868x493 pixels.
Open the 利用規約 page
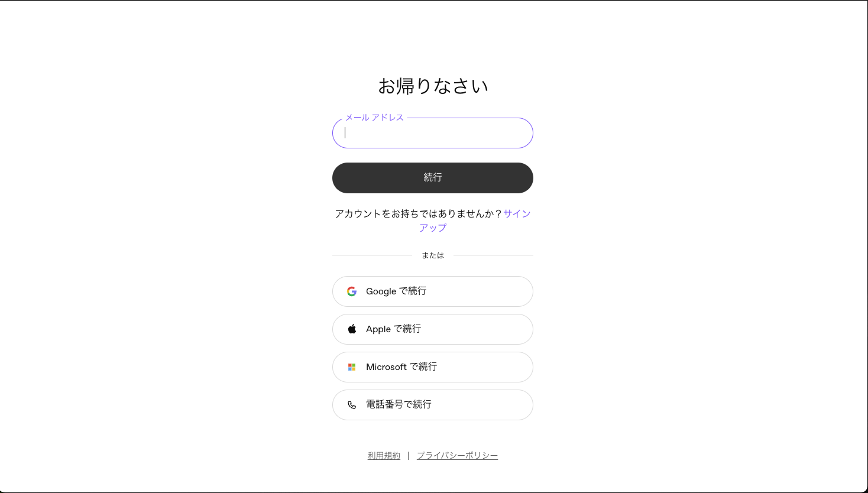point(383,455)
